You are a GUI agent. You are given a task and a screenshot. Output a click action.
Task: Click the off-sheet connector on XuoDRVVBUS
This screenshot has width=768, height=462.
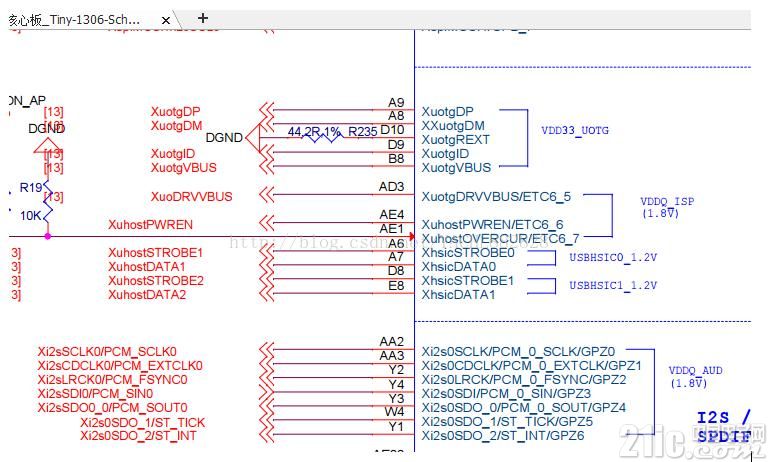tap(266, 195)
